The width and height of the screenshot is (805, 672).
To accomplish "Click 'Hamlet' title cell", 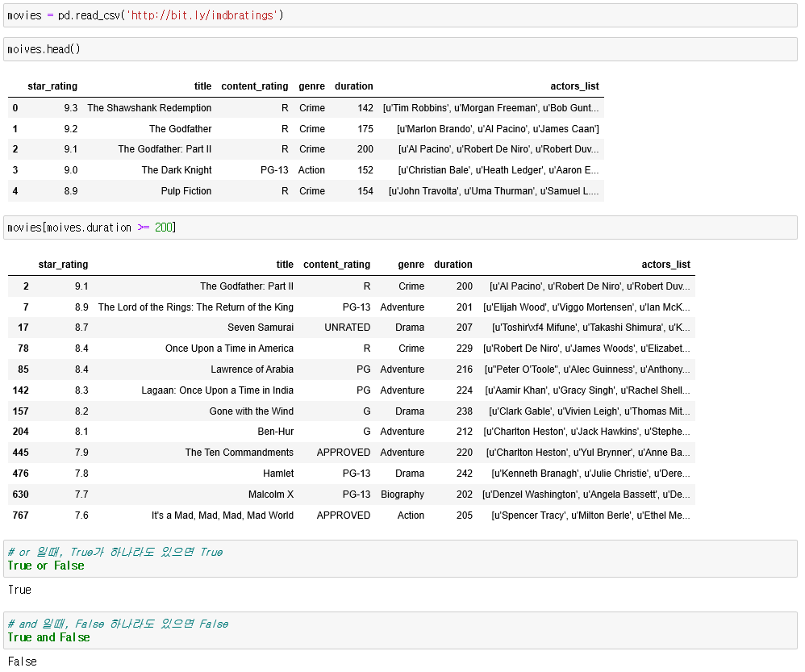I will pyautogui.click(x=278, y=474).
